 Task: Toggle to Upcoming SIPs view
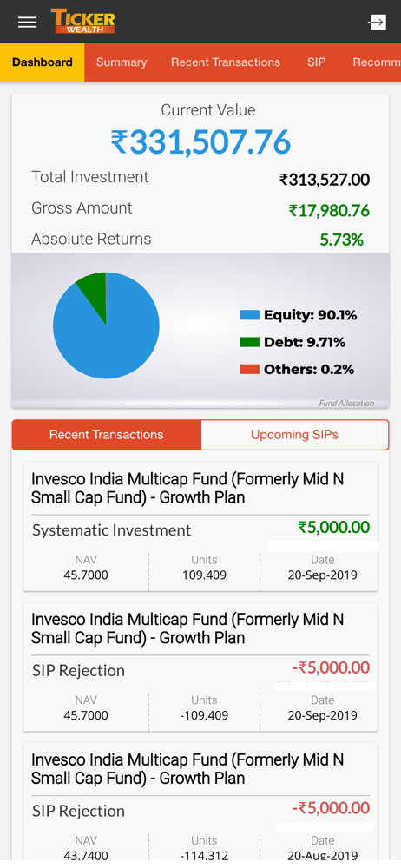point(294,435)
